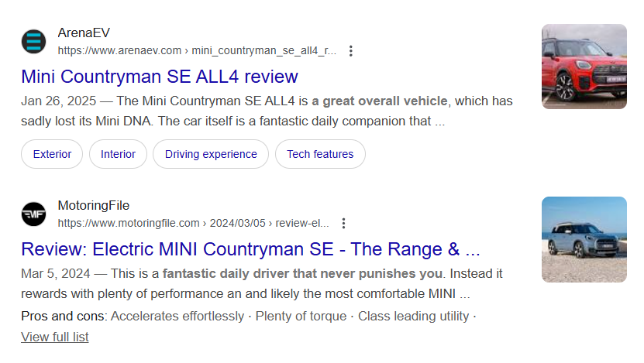Click the MotoringFile site favicon

click(x=33, y=214)
